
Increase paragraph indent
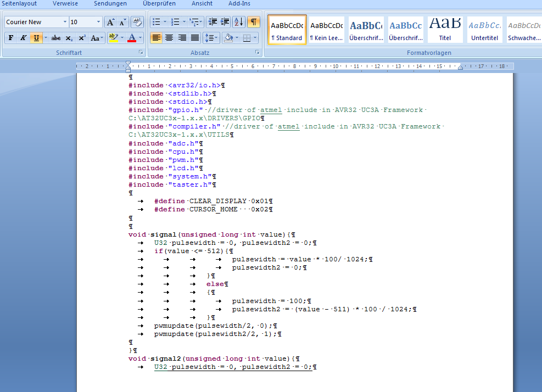pos(225,22)
